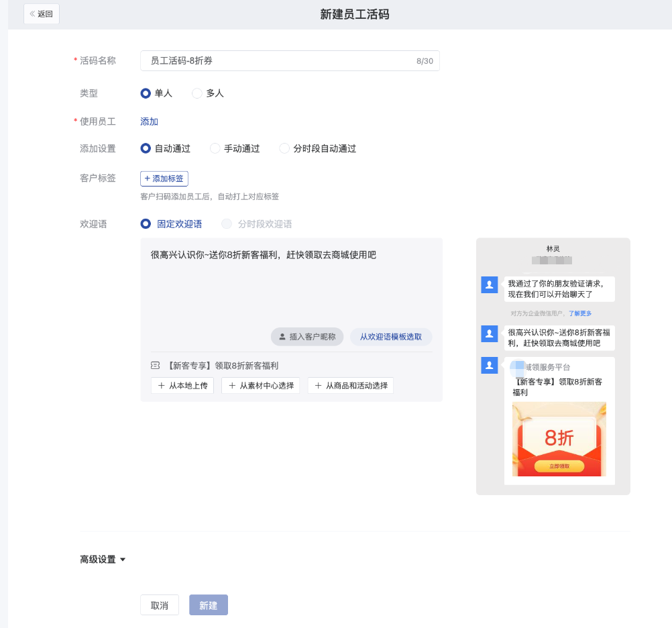
Task: Click the 8/30 character counter
Action: 425,61
